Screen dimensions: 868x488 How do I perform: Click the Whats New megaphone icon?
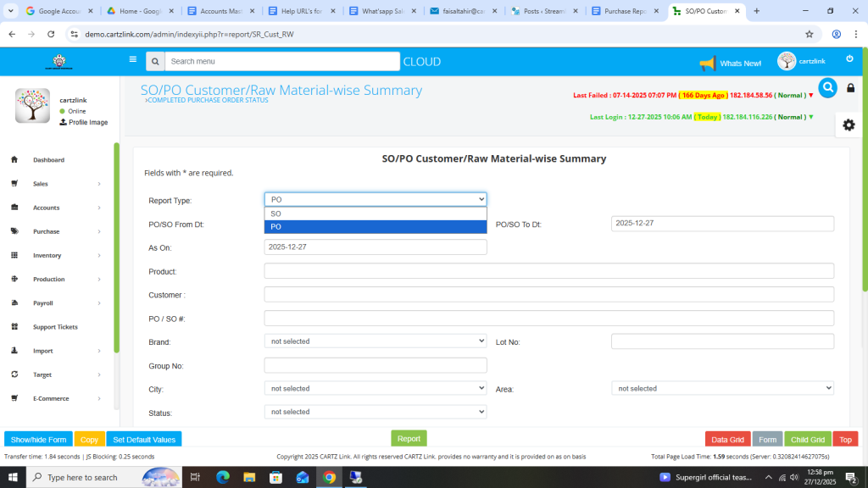click(707, 64)
